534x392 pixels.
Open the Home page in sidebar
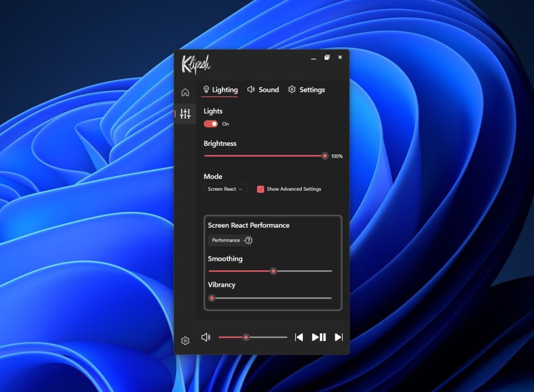pyautogui.click(x=185, y=92)
